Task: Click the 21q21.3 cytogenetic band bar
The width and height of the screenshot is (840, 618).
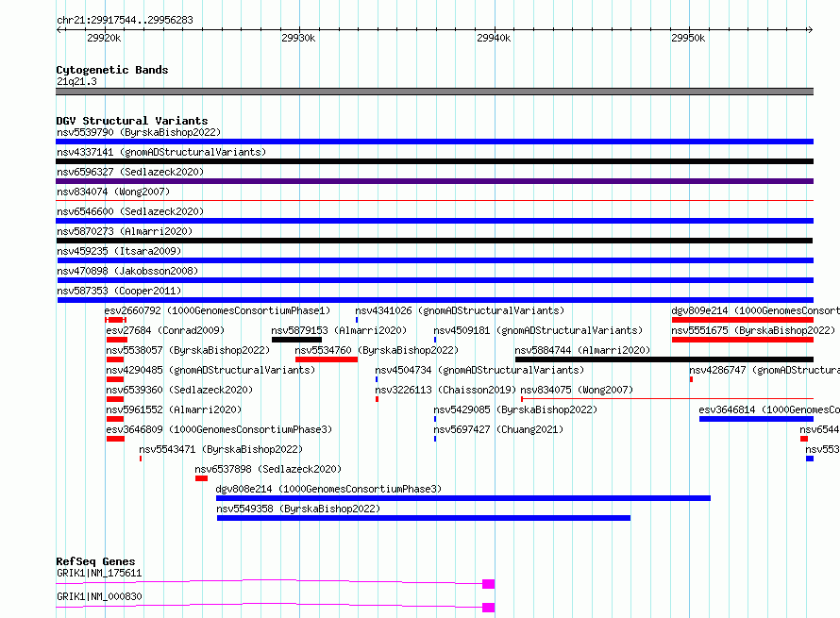Action: (x=434, y=92)
